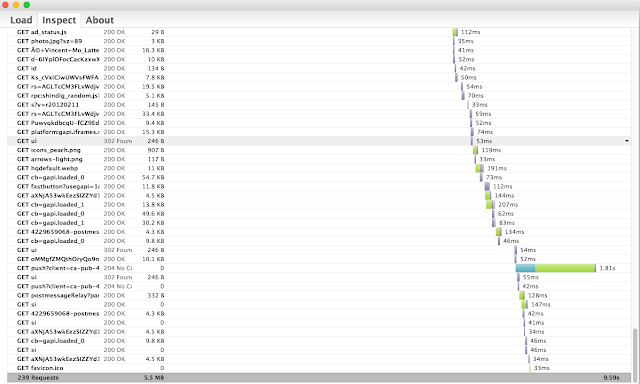The height and width of the screenshot is (384, 640).
Task: Expand the dropdown arrow on highlighted ui row
Action: (x=627, y=141)
